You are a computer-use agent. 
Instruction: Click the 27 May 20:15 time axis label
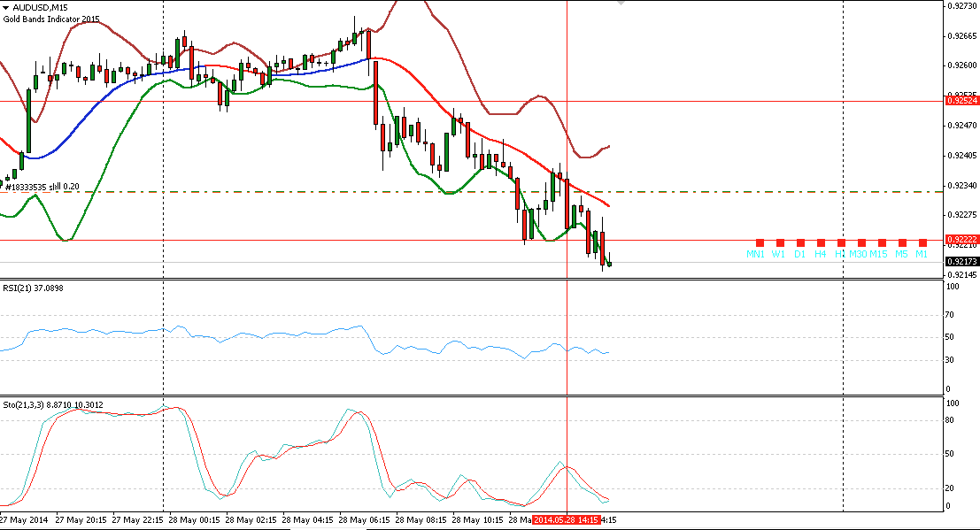[82, 519]
